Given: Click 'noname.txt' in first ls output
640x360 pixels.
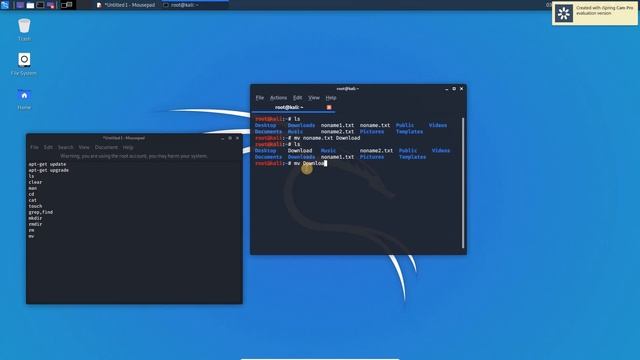Looking at the screenshot, I should [x=375, y=125].
